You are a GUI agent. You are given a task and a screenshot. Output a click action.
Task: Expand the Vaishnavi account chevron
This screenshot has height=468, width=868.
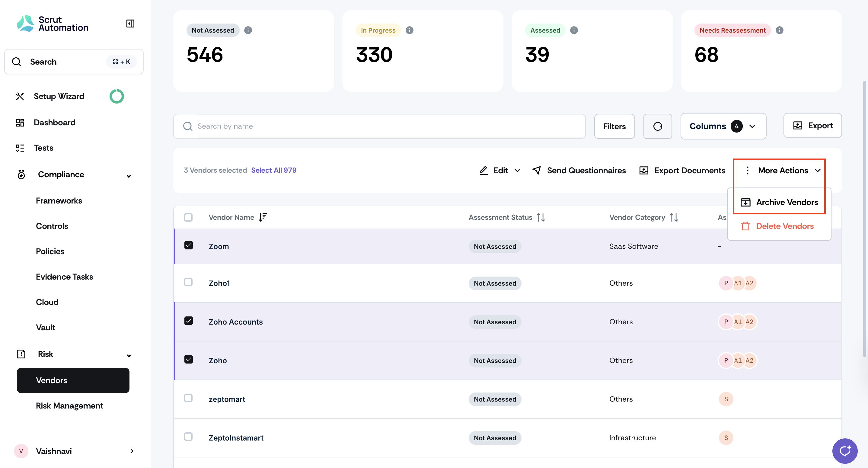point(132,451)
